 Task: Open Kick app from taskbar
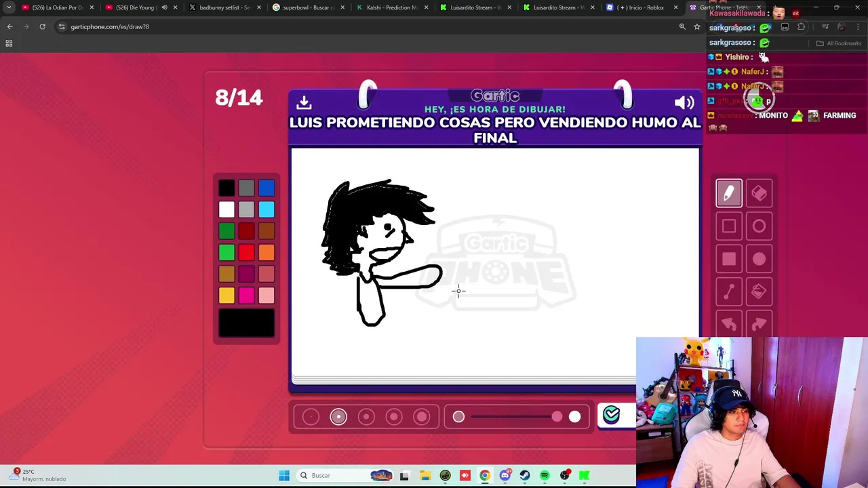click(585, 475)
